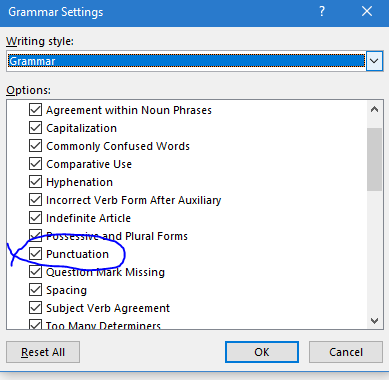Confirm settings with the OK button
389x380 pixels.
(x=262, y=352)
